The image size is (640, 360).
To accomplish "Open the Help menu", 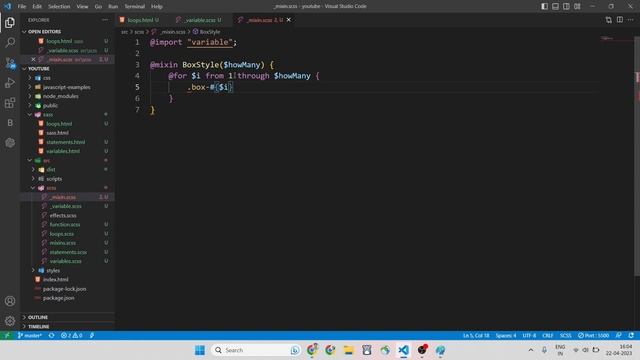I will (x=156, y=6).
